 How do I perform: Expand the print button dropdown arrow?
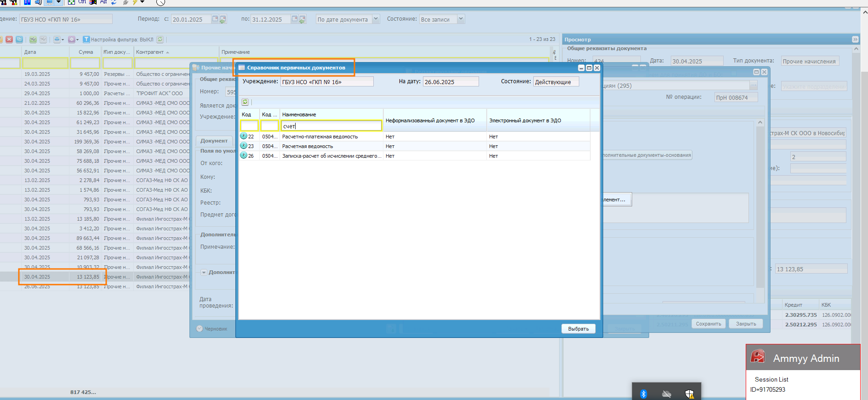tap(63, 40)
